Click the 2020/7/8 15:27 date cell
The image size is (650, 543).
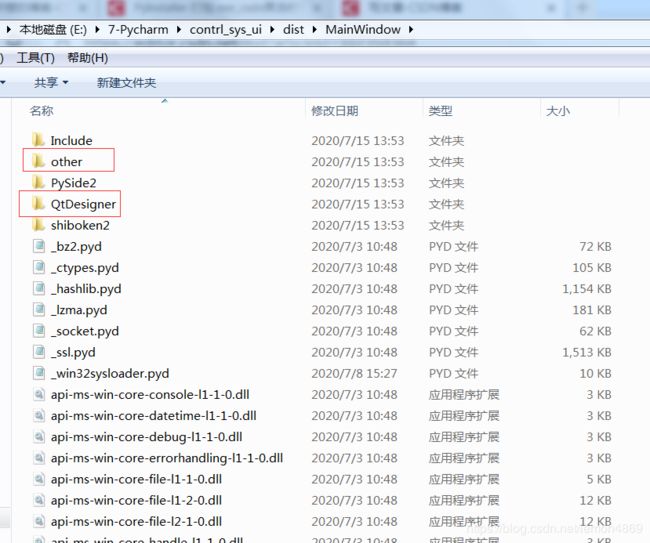pos(354,373)
